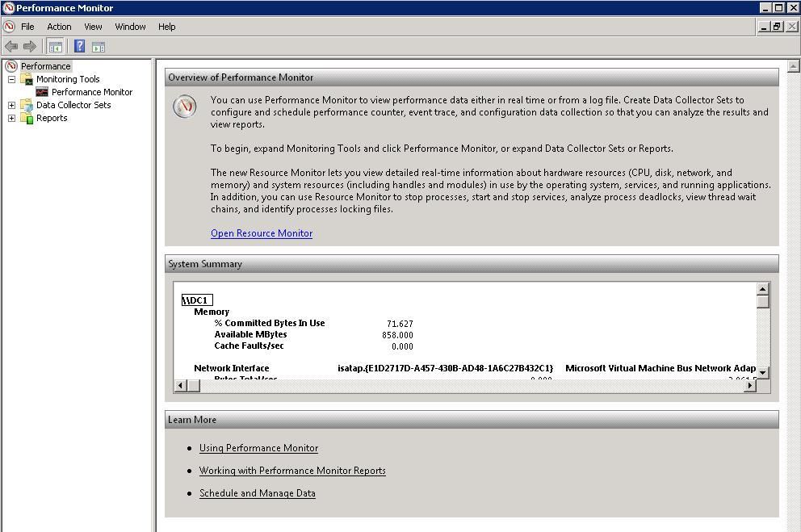Viewport: 801px width, 532px height.
Task: Click the System Summary vertical scroll thumb
Action: [763, 302]
